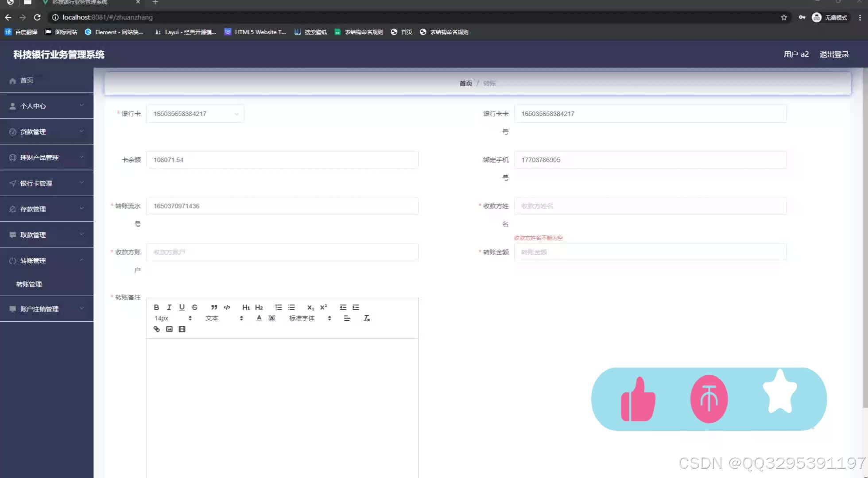Click the 银行卡卡号 field
This screenshot has height=478, width=868.
tap(650, 114)
